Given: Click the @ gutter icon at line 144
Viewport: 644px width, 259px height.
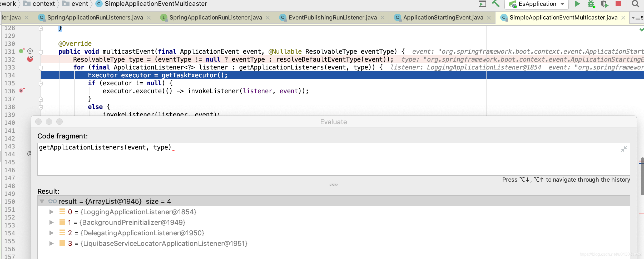Looking at the screenshot, I should (29, 153).
